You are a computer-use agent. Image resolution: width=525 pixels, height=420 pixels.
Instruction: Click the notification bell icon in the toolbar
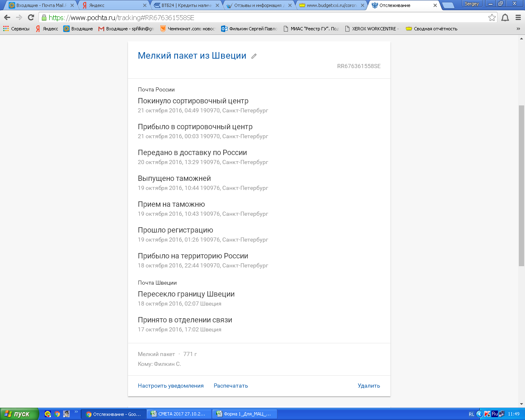(x=505, y=18)
